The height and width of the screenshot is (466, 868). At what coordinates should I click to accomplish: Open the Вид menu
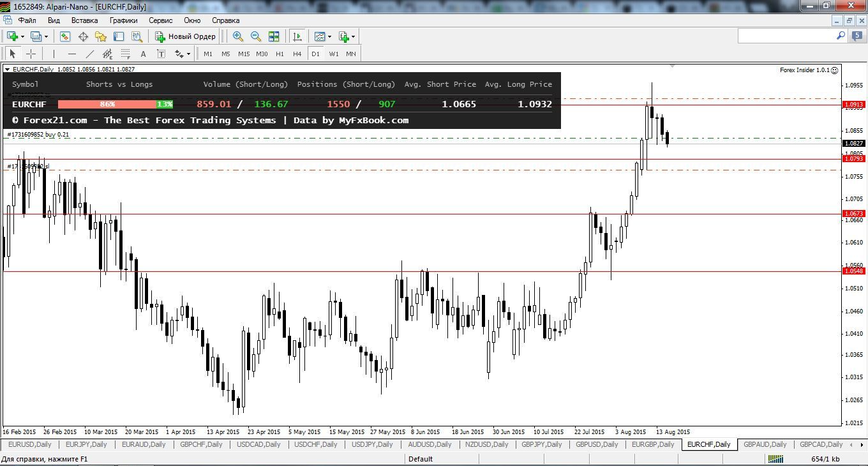(54, 20)
